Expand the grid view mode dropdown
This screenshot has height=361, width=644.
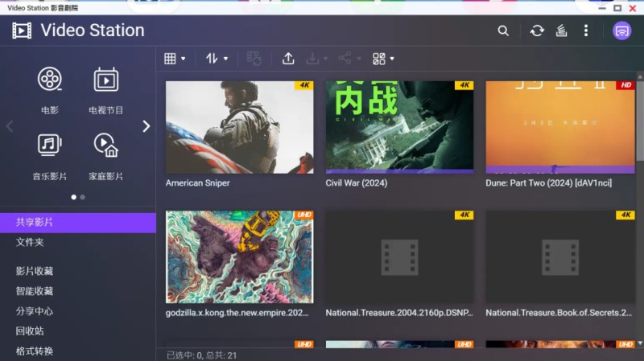(x=175, y=59)
